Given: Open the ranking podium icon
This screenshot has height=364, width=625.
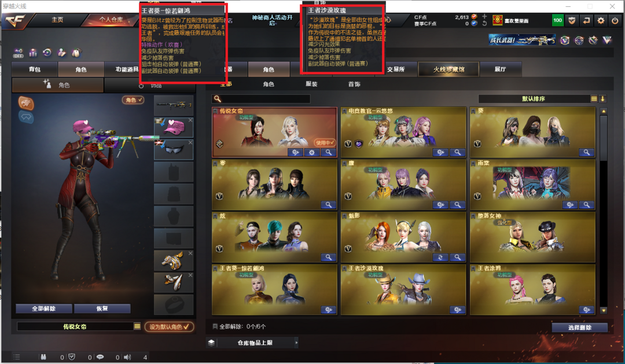Looking at the screenshot, I should (33, 53).
